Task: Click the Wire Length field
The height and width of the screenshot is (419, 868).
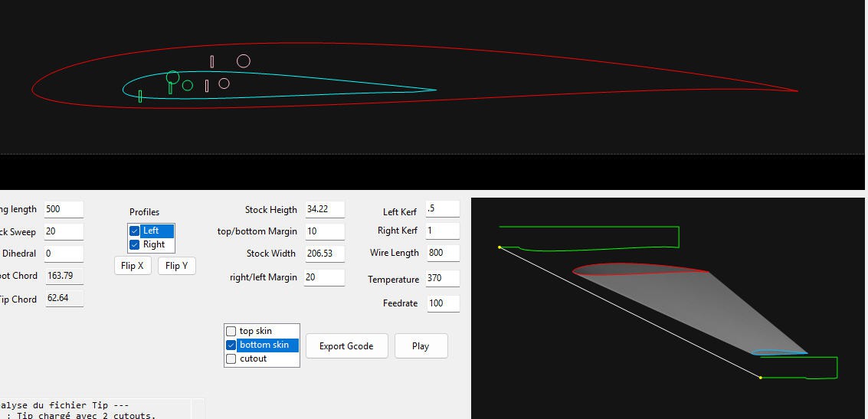Action: [442, 253]
